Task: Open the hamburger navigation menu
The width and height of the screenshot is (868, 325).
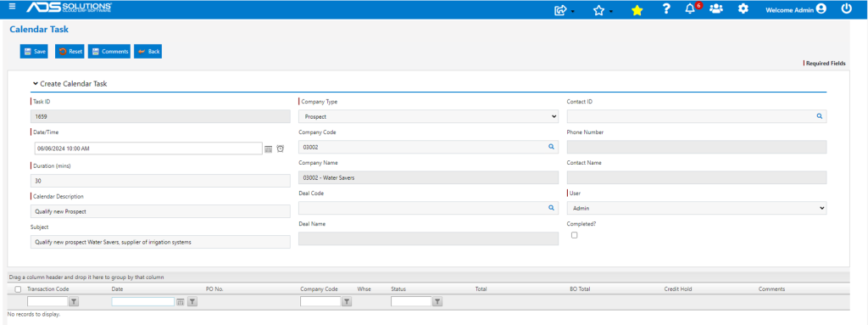Action: click(12, 7)
